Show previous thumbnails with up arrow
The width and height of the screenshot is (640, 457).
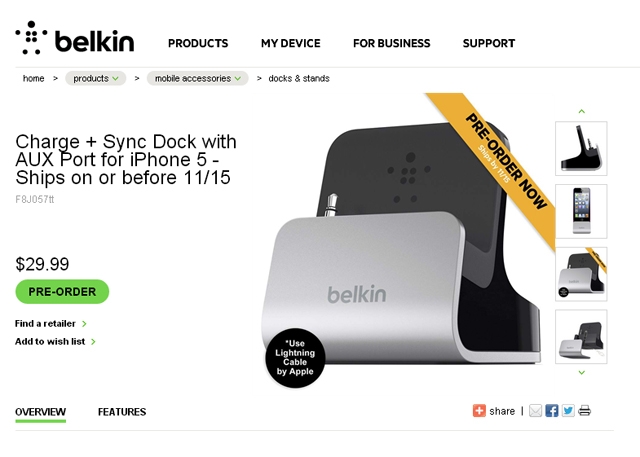[x=582, y=111]
